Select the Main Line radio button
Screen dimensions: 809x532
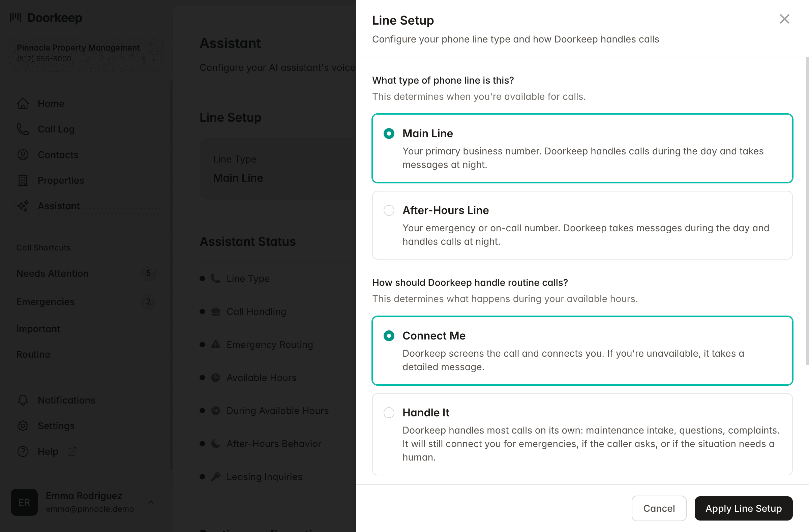click(x=389, y=133)
